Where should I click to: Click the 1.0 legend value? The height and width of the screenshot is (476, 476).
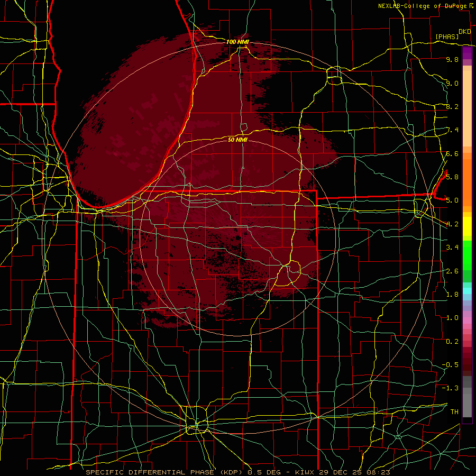tap(452, 317)
